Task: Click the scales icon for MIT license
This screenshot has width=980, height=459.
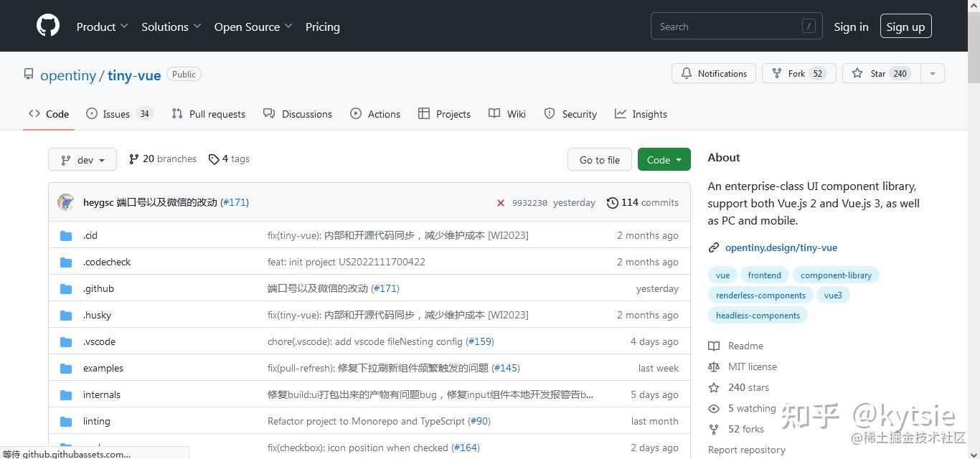Action: pyautogui.click(x=714, y=366)
